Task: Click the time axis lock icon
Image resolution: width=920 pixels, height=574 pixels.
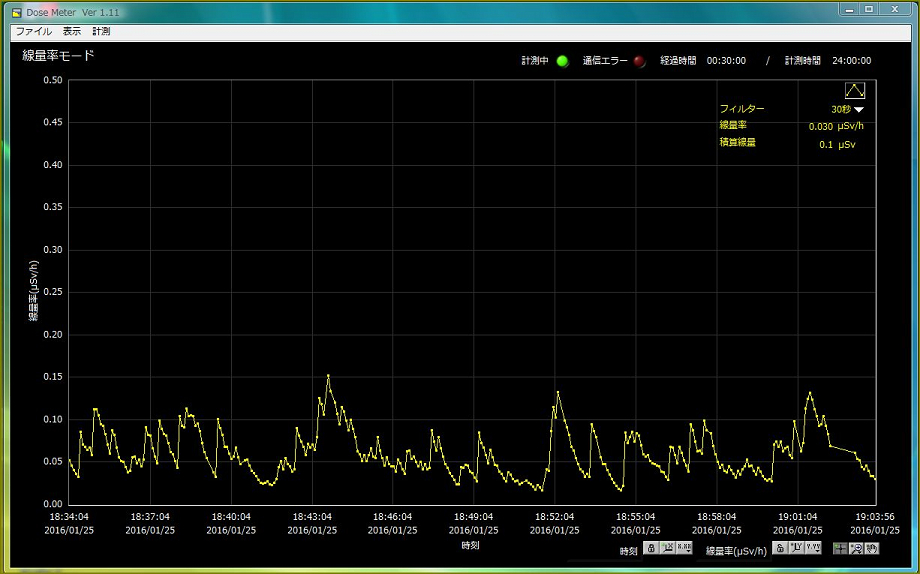Action: click(650, 548)
